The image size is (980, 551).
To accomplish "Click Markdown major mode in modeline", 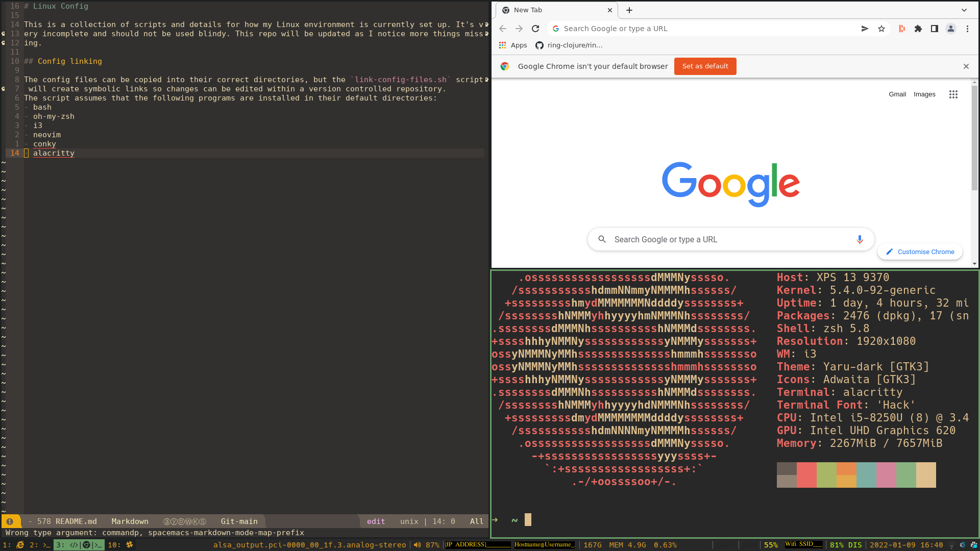I will 130,521.
